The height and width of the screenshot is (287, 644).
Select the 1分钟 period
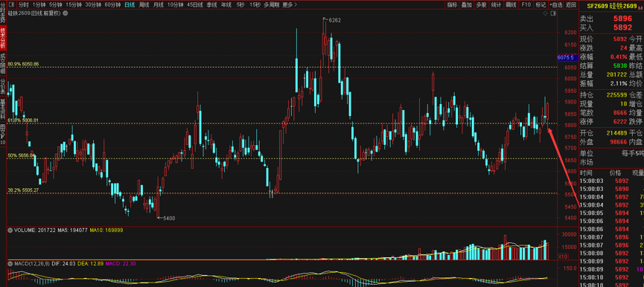39,5
